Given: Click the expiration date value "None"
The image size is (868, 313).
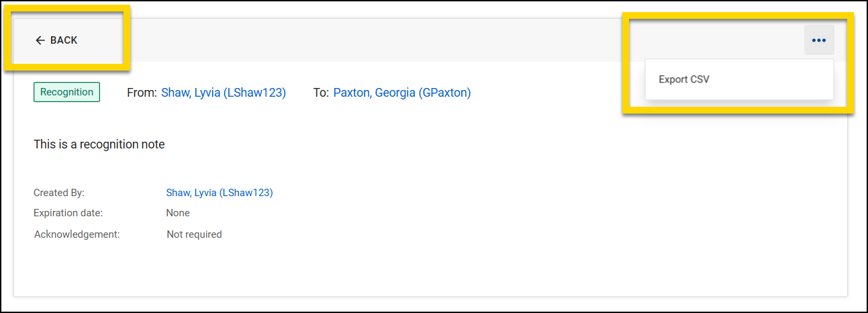Looking at the screenshot, I should click(x=178, y=213).
